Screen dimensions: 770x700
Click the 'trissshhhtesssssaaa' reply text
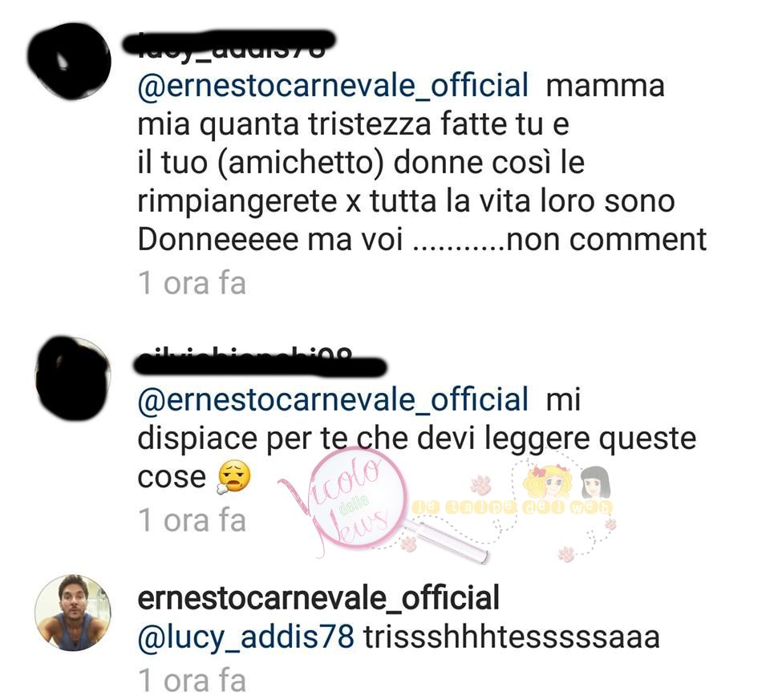[511, 637]
